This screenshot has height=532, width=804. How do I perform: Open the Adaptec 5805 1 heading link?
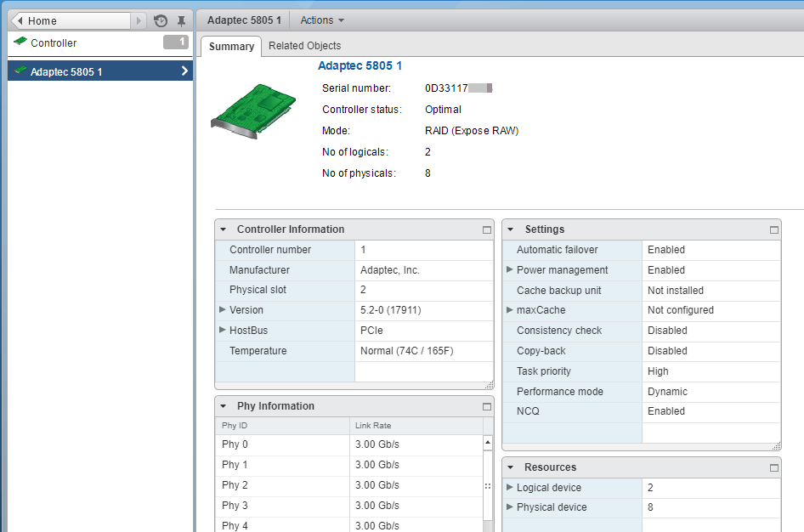360,65
